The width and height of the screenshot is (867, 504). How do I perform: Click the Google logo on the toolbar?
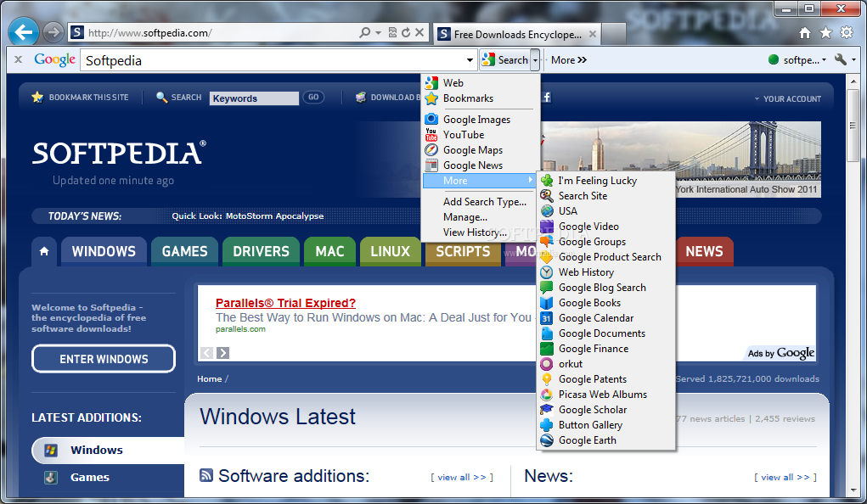coord(54,59)
